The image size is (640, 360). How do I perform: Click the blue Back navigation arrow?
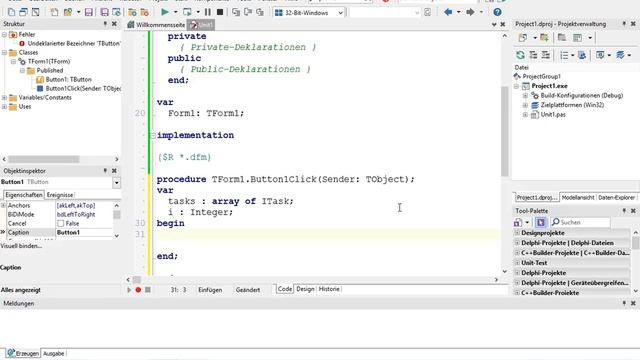click(448, 12)
